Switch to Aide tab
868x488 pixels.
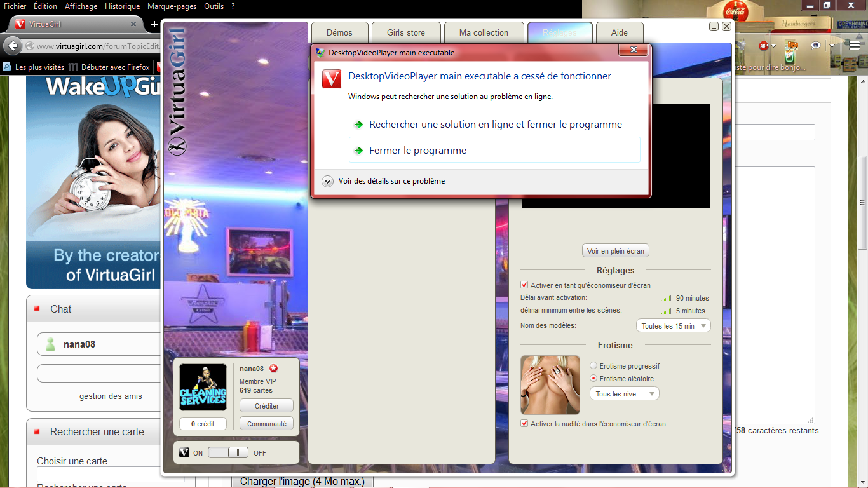(620, 32)
